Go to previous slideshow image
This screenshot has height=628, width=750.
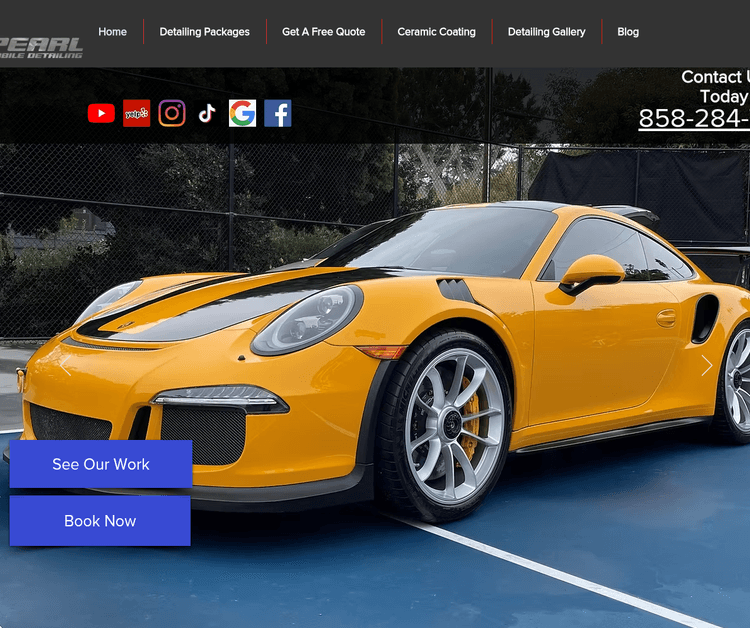click(65, 366)
